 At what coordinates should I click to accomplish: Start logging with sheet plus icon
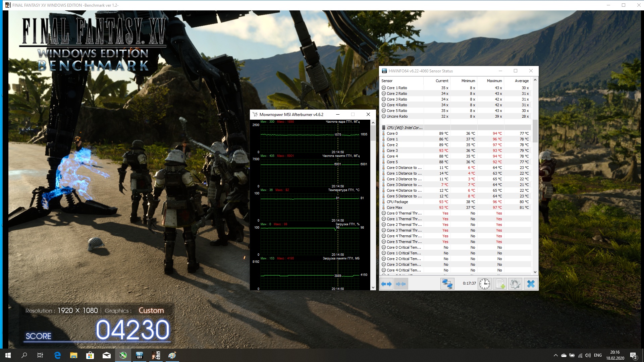click(x=500, y=284)
